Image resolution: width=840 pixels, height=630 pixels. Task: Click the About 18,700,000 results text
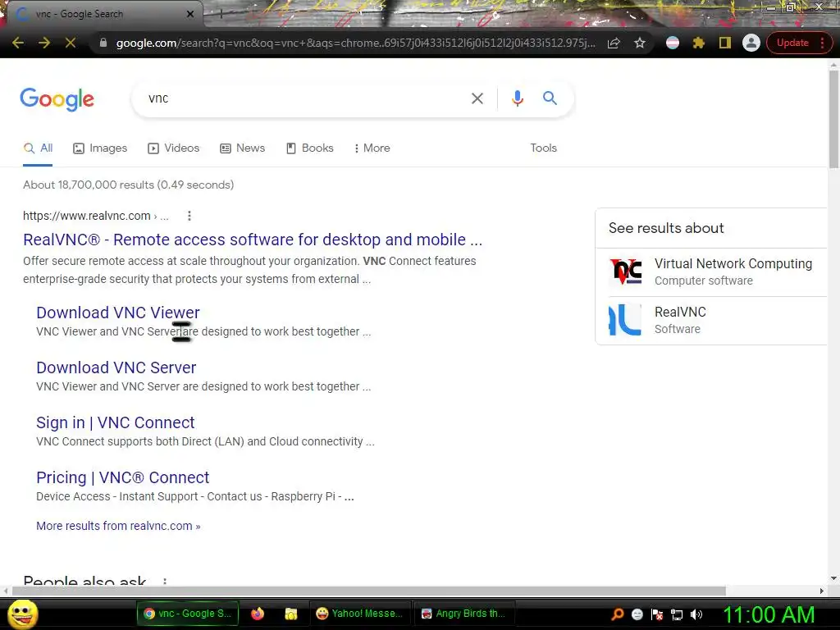129,185
